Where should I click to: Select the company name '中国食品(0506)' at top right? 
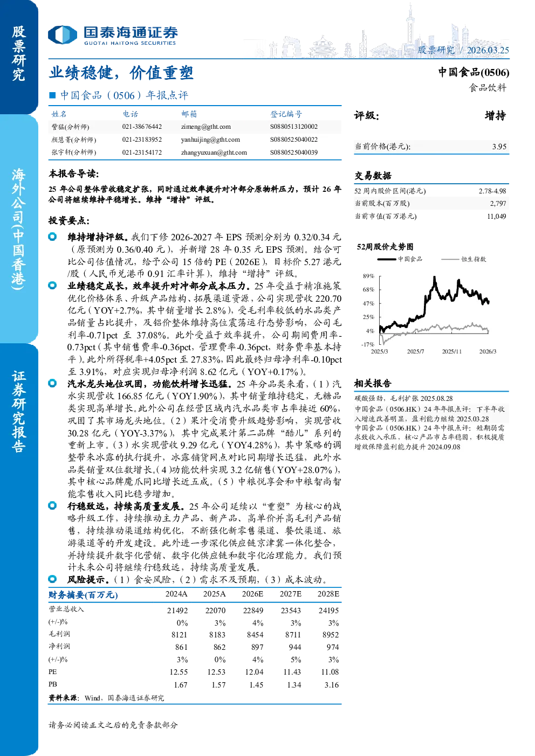coord(474,72)
